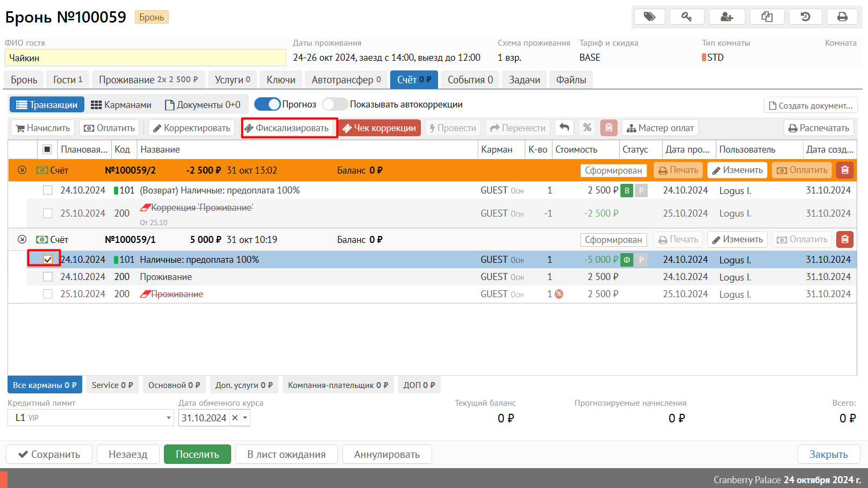Open the Файлы tab
This screenshot has height=488, width=868.
tap(571, 80)
